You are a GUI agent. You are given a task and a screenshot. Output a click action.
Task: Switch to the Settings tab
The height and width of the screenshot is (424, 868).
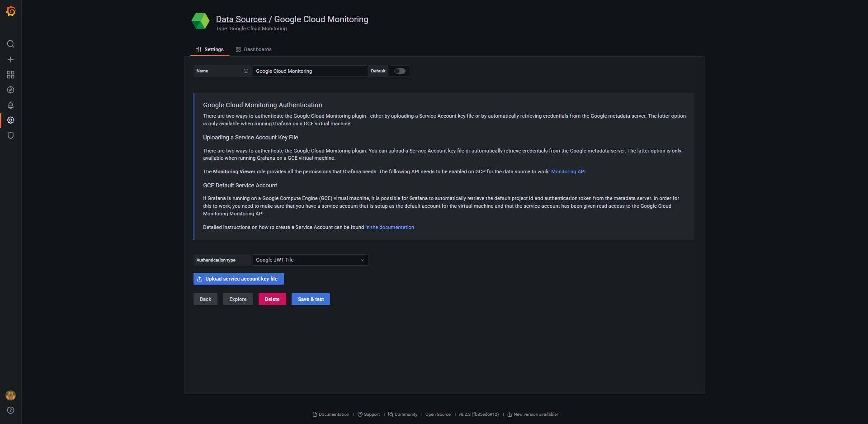(210, 49)
